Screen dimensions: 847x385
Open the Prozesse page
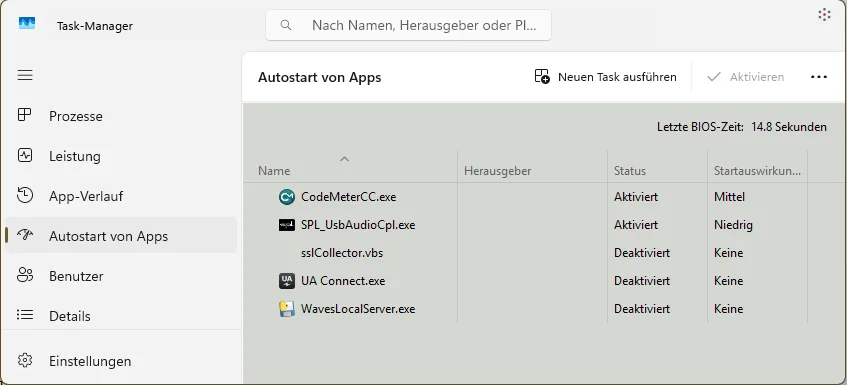point(121,116)
